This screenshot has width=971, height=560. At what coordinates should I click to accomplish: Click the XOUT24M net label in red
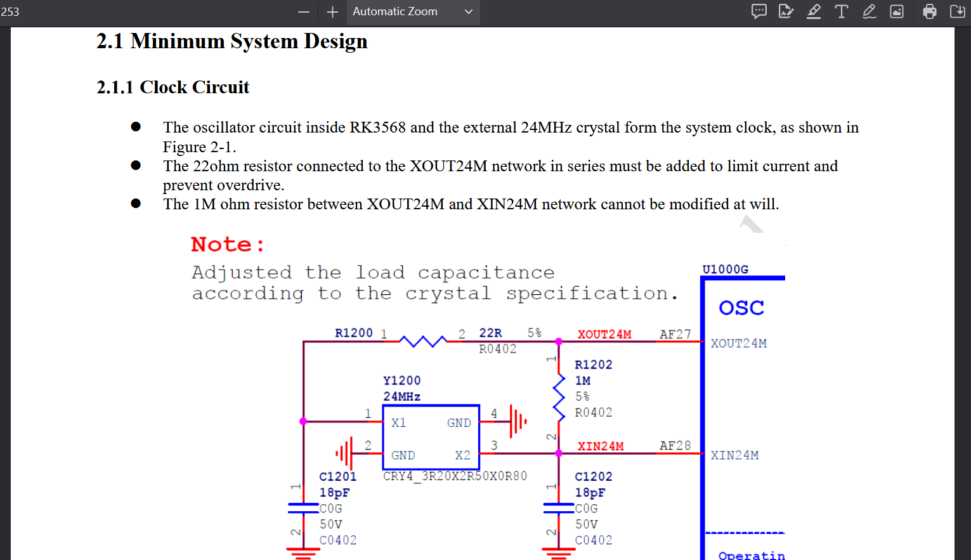pyautogui.click(x=604, y=334)
